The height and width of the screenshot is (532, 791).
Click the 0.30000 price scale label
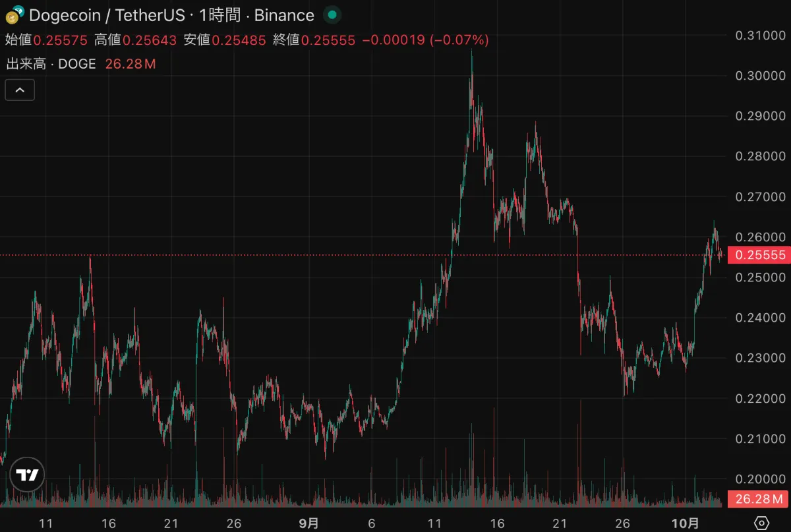click(760, 76)
